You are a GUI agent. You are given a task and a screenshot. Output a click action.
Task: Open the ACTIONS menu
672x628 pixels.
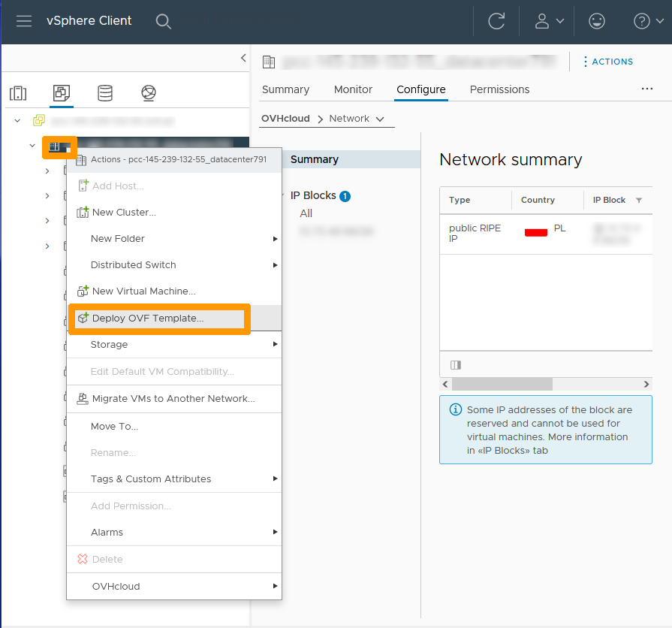(608, 62)
